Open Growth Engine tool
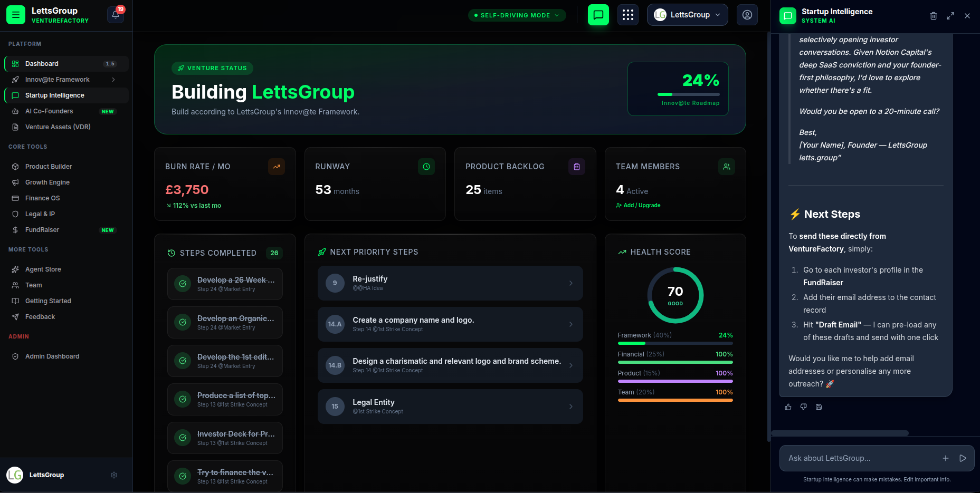The width and height of the screenshot is (980, 493). coord(66,182)
